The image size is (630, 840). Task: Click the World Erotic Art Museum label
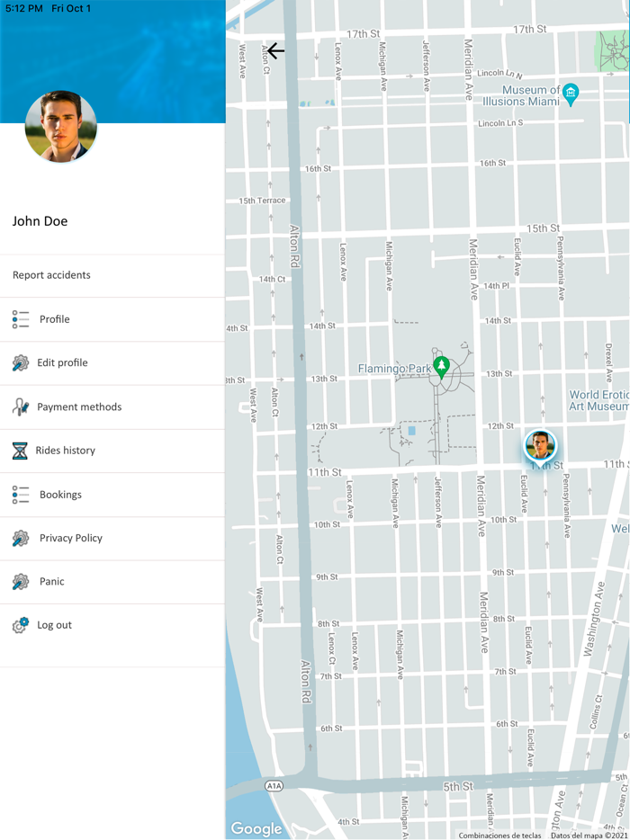tap(598, 400)
